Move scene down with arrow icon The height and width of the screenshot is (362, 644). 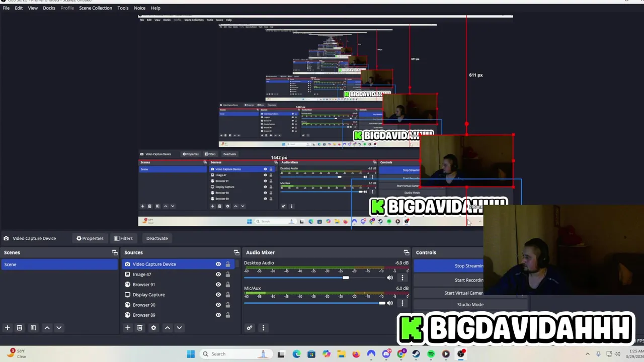pyautogui.click(x=59, y=328)
